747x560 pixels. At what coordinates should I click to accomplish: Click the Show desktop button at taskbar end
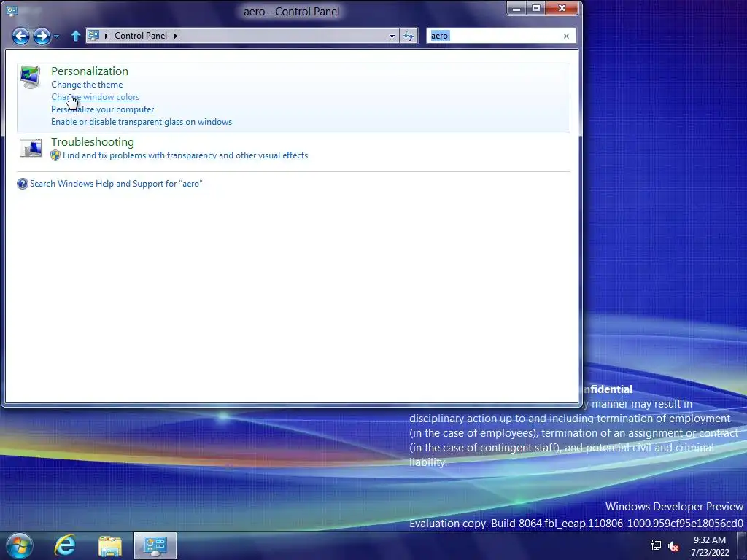[742, 546]
